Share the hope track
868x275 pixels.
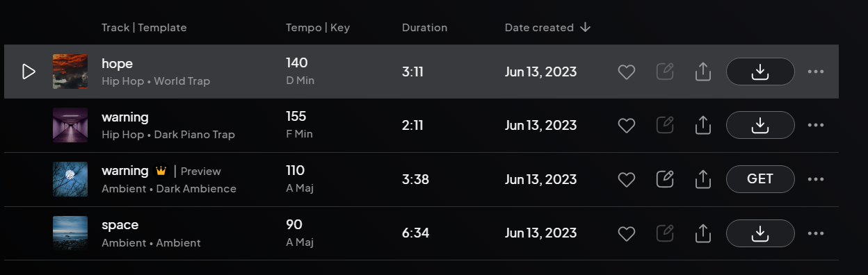[703, 72]
